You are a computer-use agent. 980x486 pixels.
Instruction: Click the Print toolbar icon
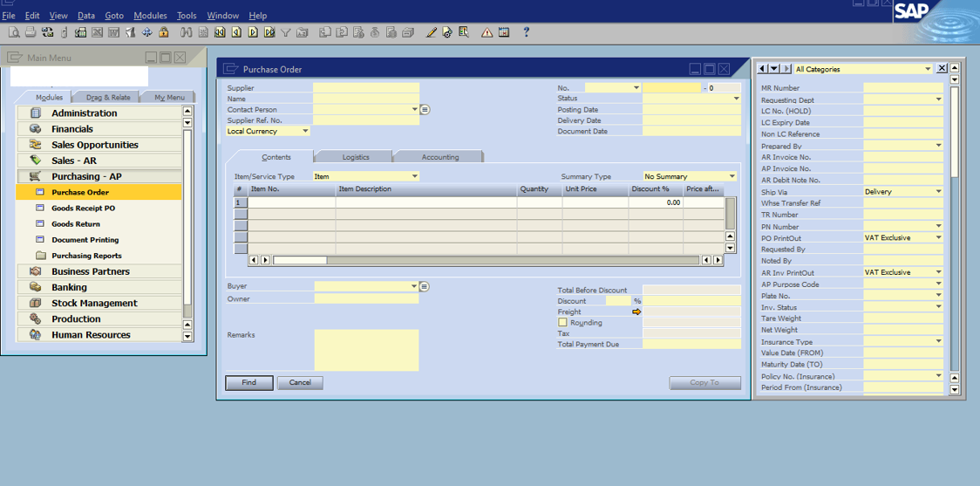click(31, 32)
